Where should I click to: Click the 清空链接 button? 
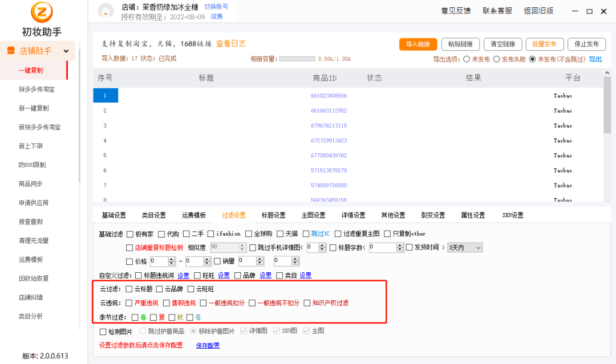point(503,44)
